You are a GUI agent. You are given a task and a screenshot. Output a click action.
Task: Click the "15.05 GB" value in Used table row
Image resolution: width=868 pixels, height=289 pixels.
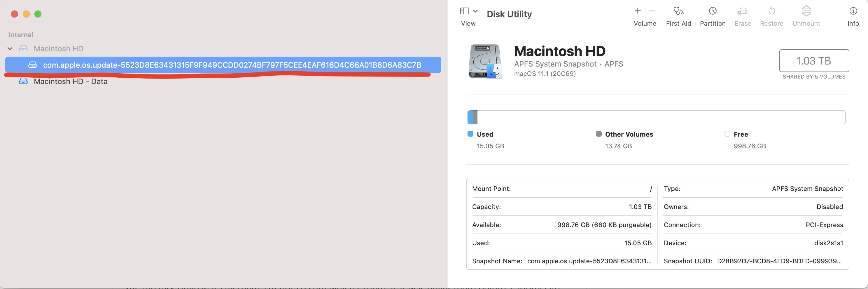tap(638, 243)
